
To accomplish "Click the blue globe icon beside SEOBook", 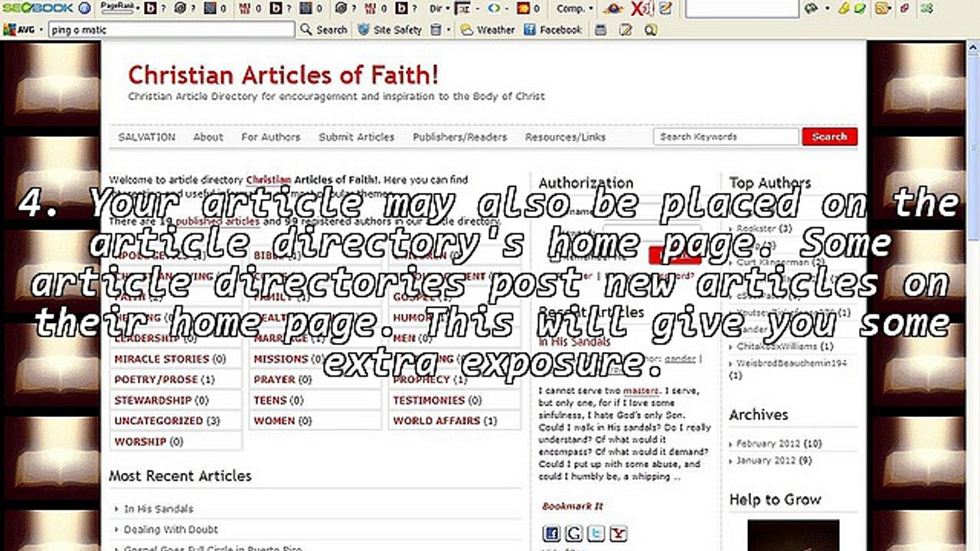I will [84, 8].
